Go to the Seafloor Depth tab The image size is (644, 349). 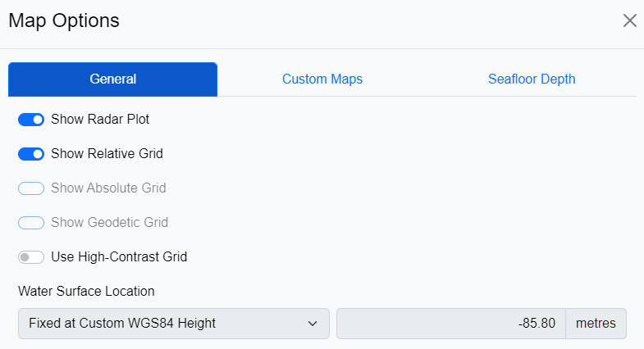(x=532, y=79)
